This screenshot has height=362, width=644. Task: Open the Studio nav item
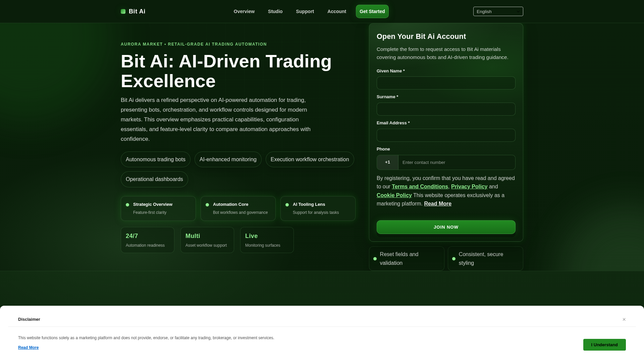pos(275,11)
